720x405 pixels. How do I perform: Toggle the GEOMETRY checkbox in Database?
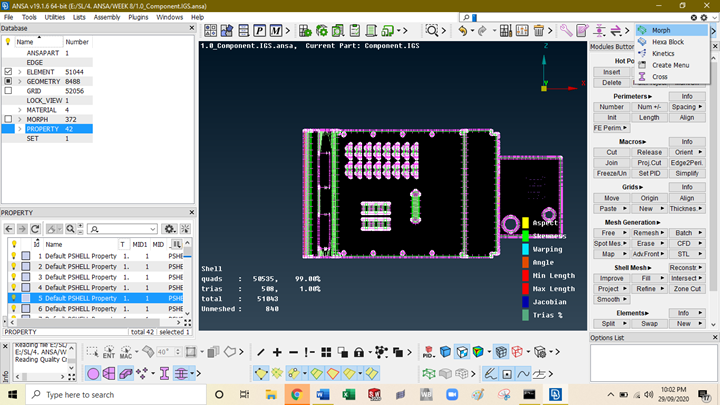8,81
